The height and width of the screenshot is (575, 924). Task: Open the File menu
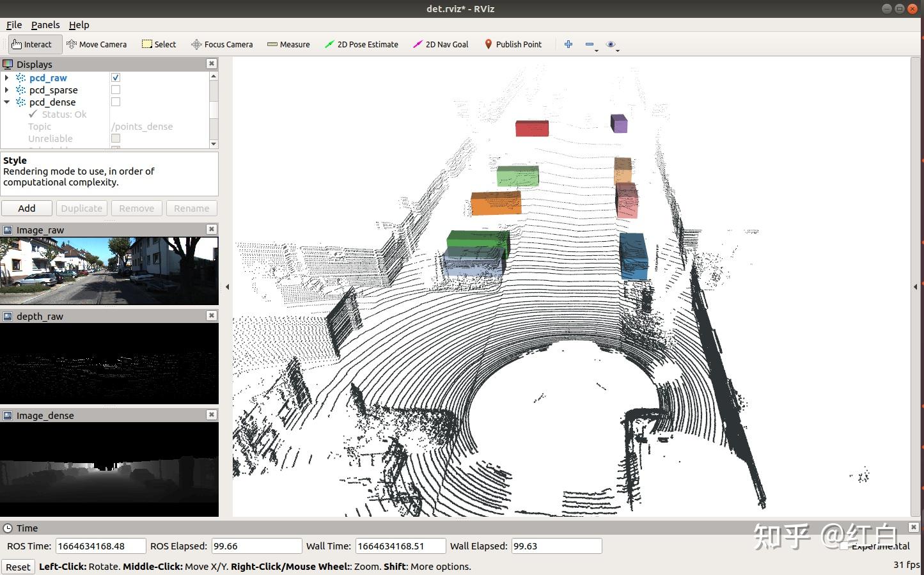click(x=14, y=25)
